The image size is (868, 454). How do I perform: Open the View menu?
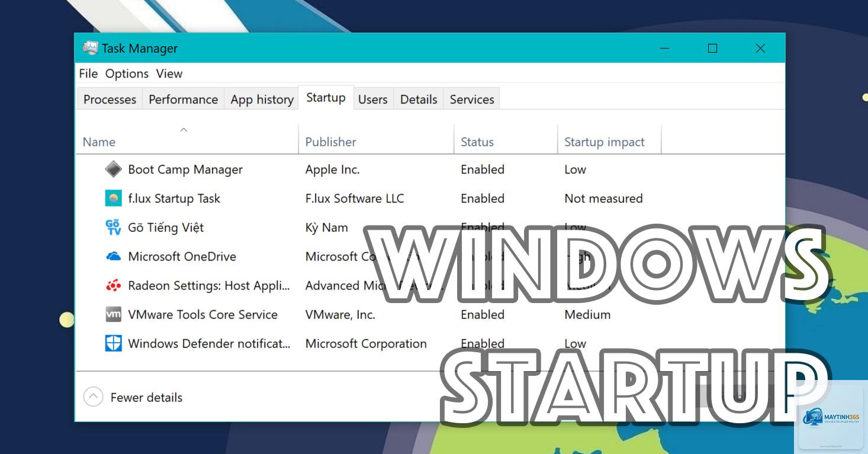169,73
